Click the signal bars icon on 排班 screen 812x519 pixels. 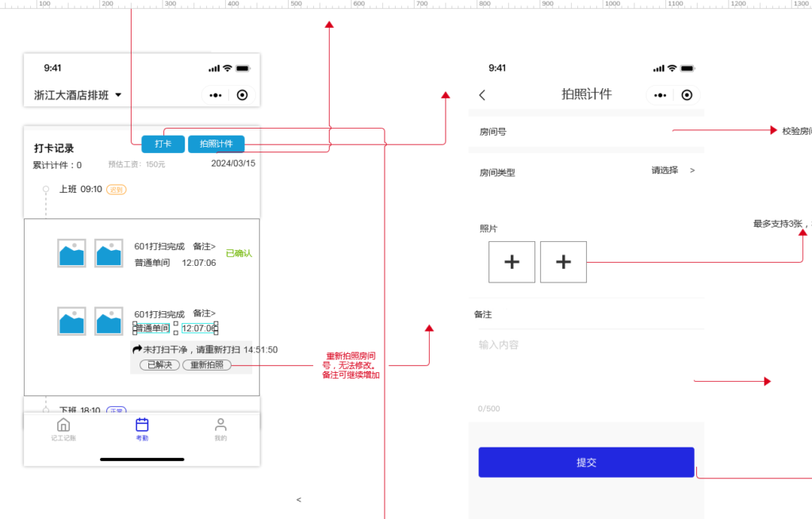coord(214,68)
